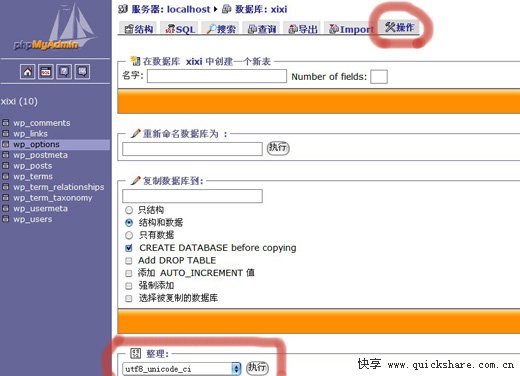Click the table icon beside wp_term_taxonomy
The width and height of the screenshot is (520, 376).
[x=5, y=197]
